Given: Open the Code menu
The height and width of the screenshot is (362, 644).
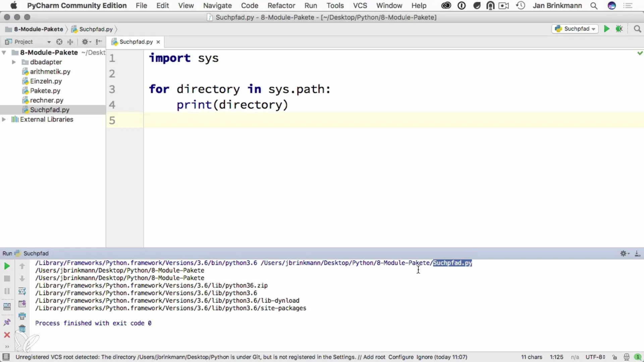Looking at the screenshot, I should coord(250,6).
